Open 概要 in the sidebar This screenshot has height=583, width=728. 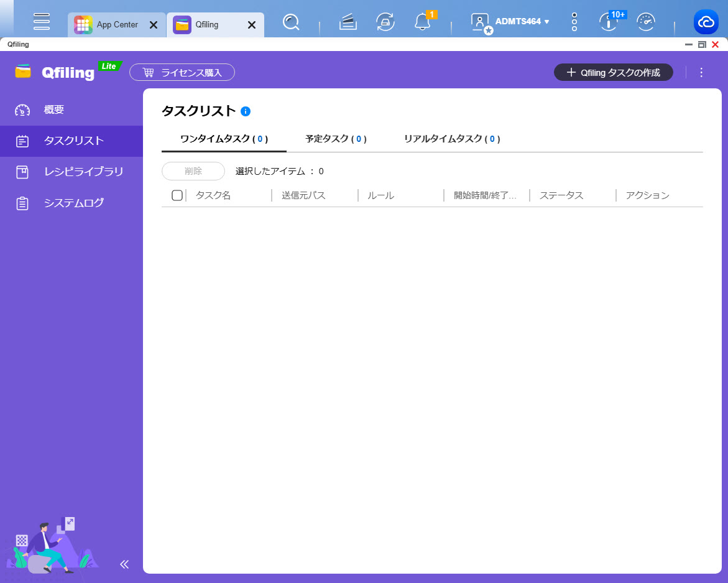(x=54, y=110)
